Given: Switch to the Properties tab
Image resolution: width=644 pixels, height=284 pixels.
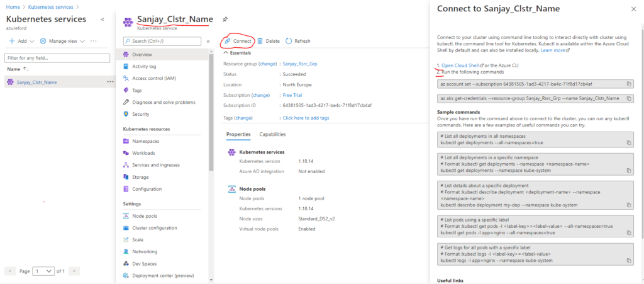Looking at the screenshot, I should (238, 134).
